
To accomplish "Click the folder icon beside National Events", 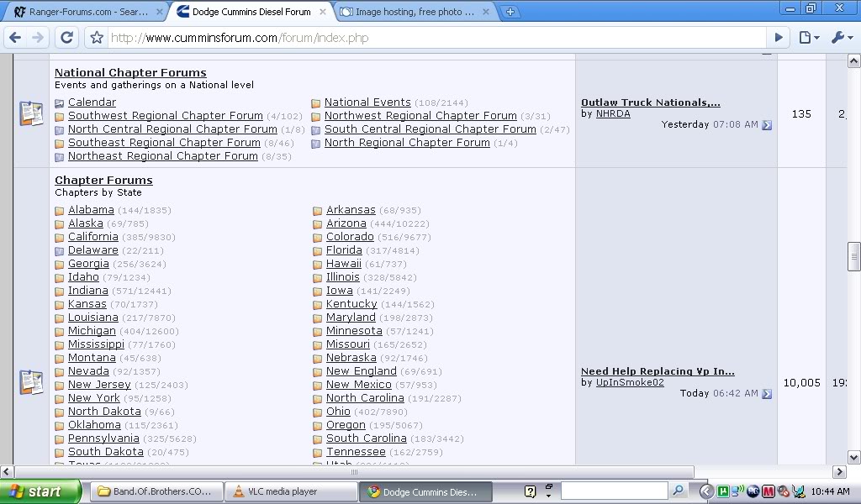I will [316, 103].
